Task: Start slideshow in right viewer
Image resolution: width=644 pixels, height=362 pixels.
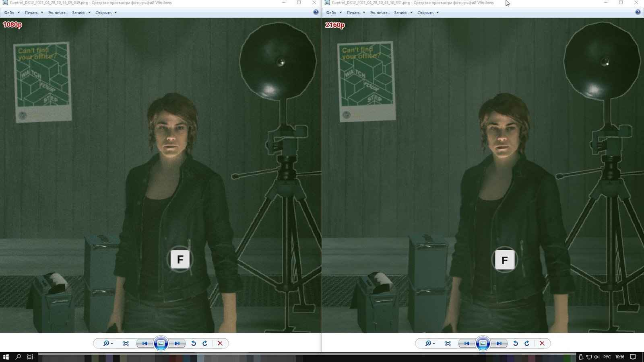Action: click(483, 343)
